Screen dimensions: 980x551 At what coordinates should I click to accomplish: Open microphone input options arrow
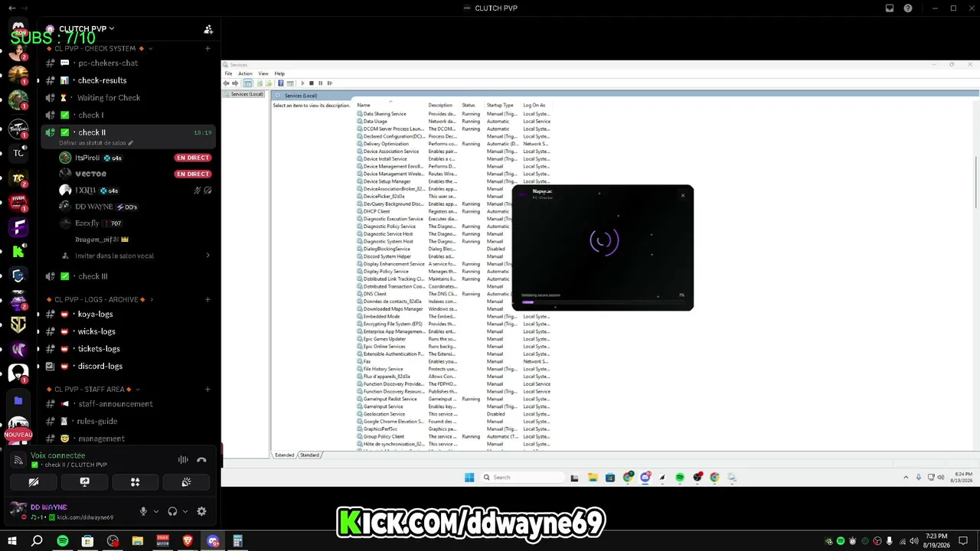[x=156, y=511]
